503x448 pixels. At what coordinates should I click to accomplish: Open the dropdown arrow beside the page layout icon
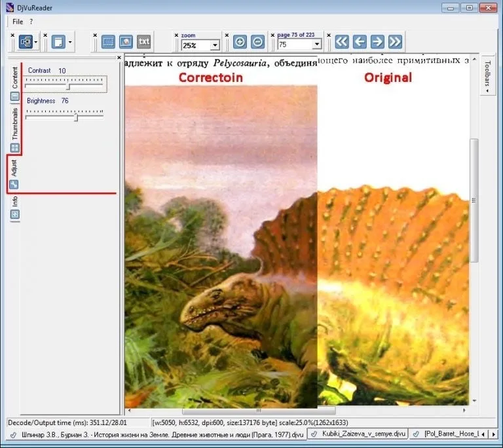point(70,42)
